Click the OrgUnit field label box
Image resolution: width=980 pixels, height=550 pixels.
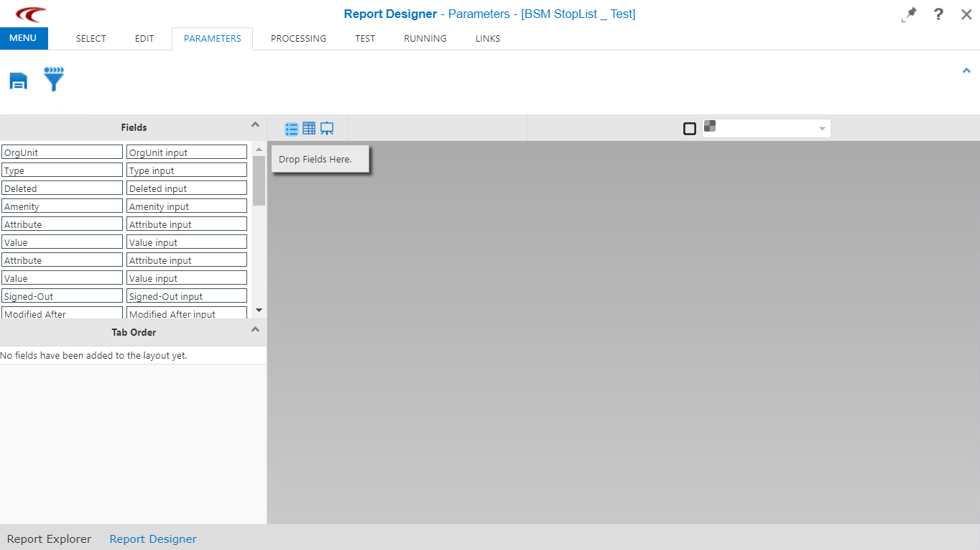pyautogui.click(x=62, y=152)
